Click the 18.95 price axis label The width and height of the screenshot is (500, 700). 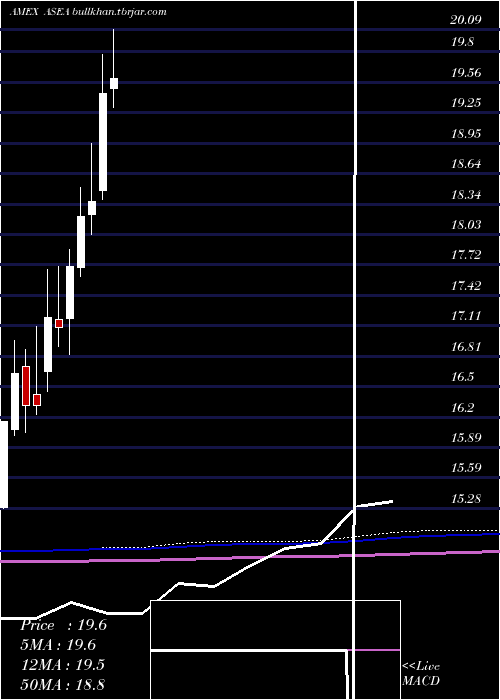pyautogui.click(x=466, y=133)
